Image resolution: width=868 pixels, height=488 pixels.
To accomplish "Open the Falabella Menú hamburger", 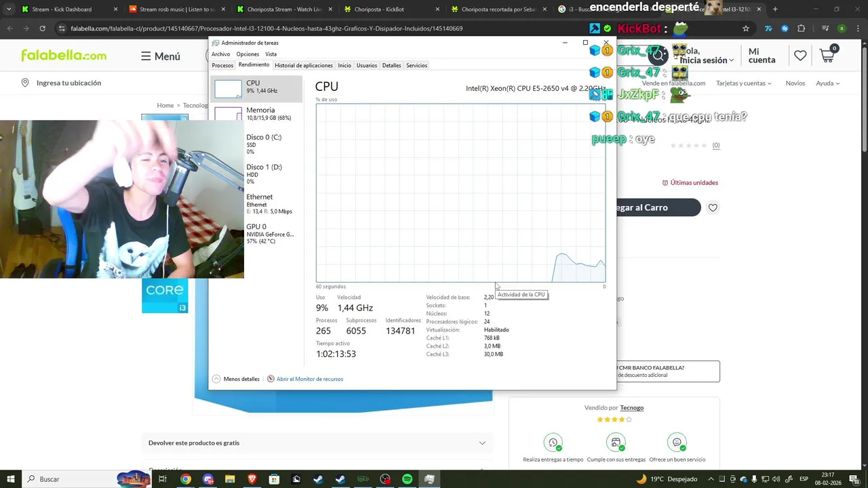I will coord(161,56).
